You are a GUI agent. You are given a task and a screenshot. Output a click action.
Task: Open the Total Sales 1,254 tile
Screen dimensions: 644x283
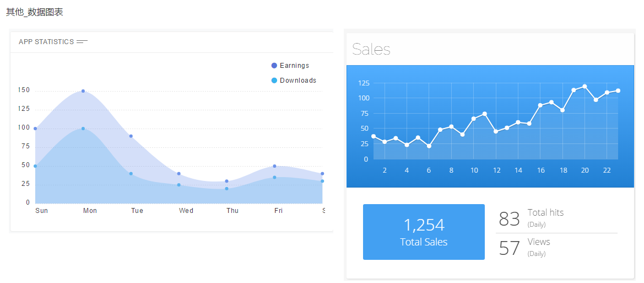[424, 232]
